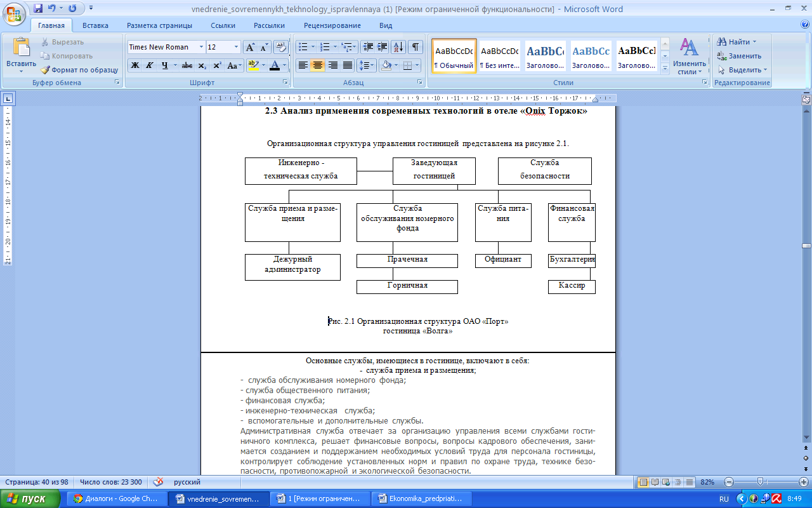Center the paragraph text

pos(318,65)
